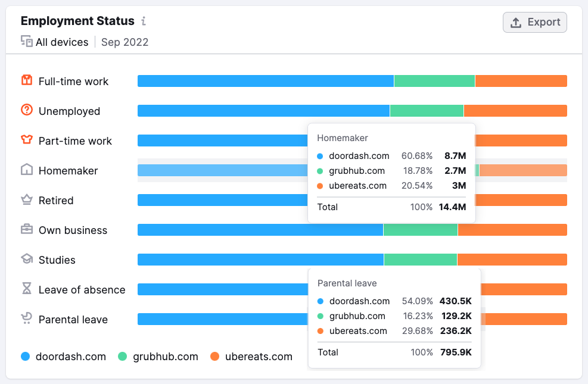The image size is (588, 384).
Task: Click the info icon beside Employment Status
Action: pos(144,21)
